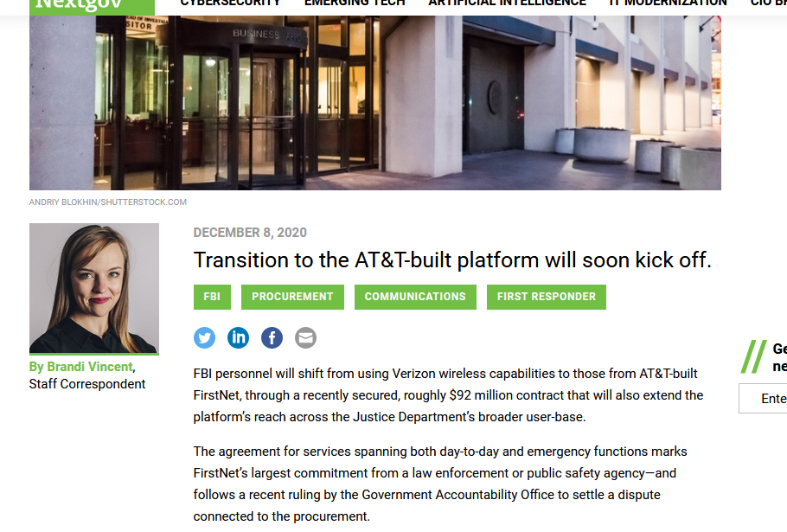Open the IT Modernization nav section
The width and height of the screenshot is (787, 532).
[668, 3]
